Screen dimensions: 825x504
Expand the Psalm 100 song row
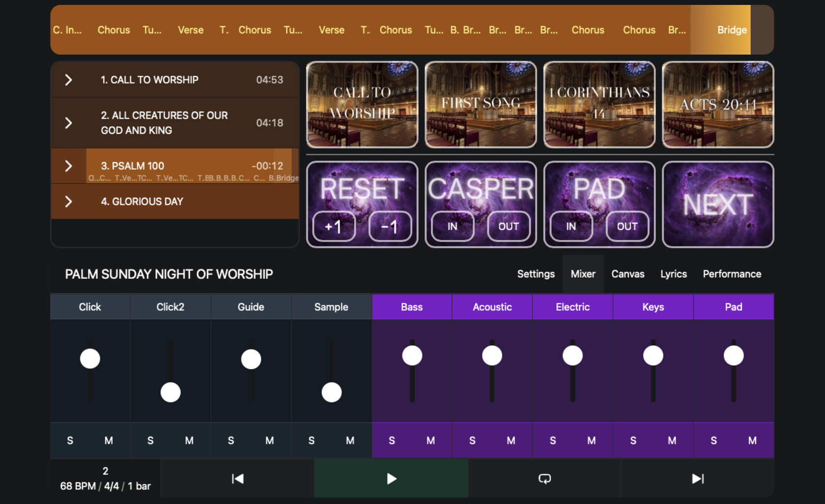pyautogui.click(x=69, y=166)
